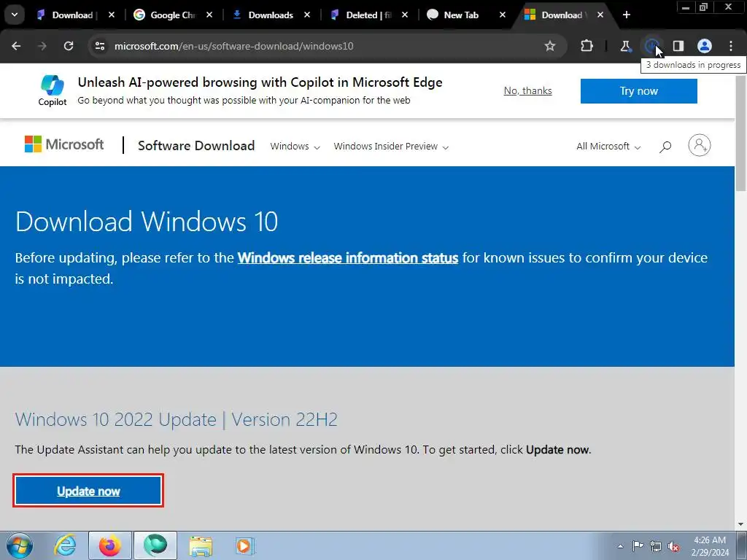Reload the current page
Screen dimensions: 747x560
click(69, 46)
